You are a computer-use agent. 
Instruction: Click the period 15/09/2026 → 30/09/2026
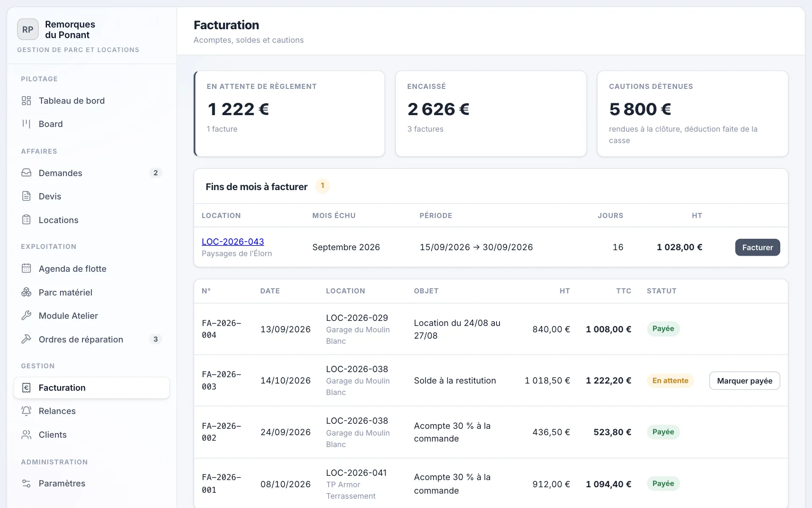coord(476,247)
